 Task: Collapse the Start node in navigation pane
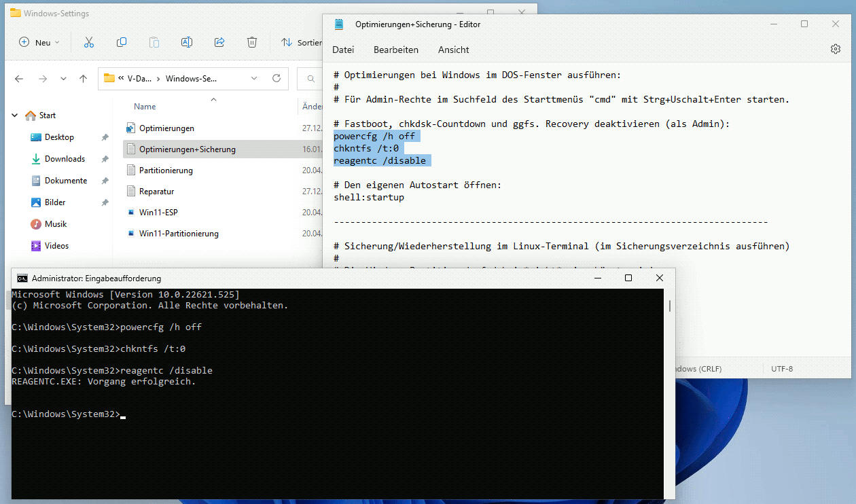click(15, 115)
